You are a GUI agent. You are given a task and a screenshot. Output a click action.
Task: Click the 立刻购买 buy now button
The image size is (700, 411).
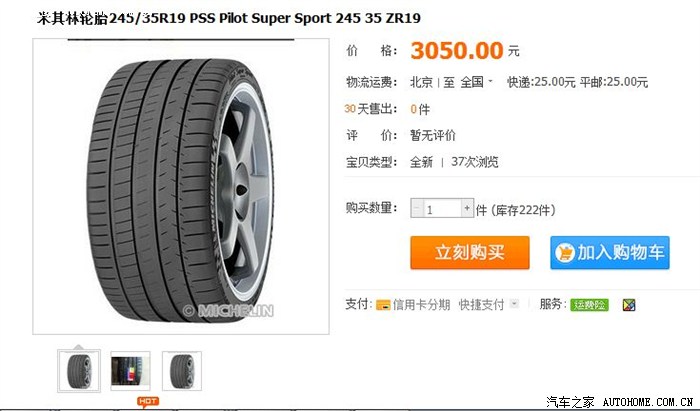coord(470,253)
